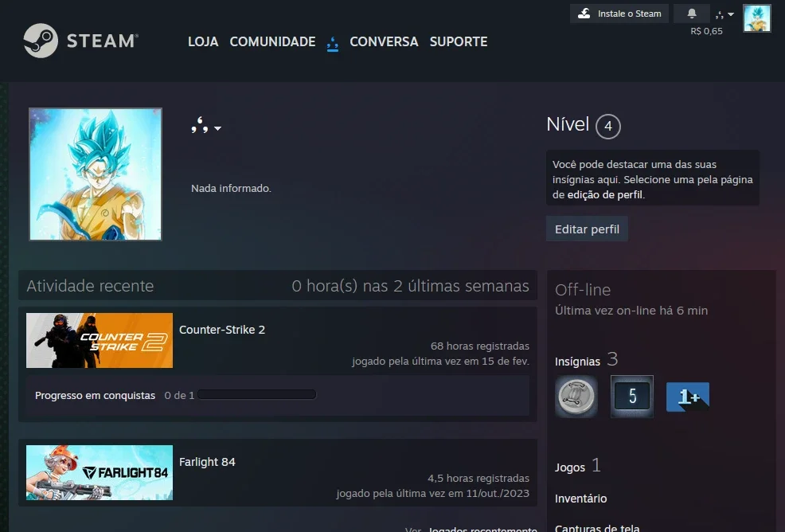This screenshot has height=532, width=785.
Task: Click the R$ 0,65 wallet balance
Action: point(706,31)
